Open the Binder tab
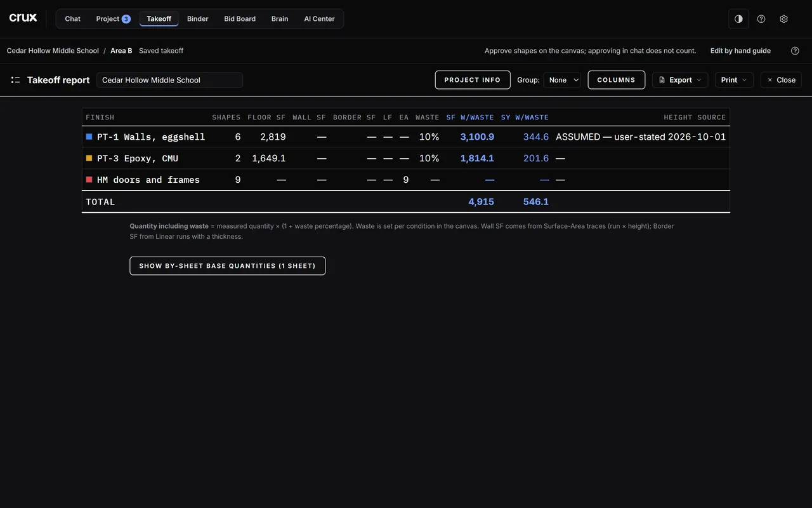Screen dimensions: 812x508 pos(197,19)
